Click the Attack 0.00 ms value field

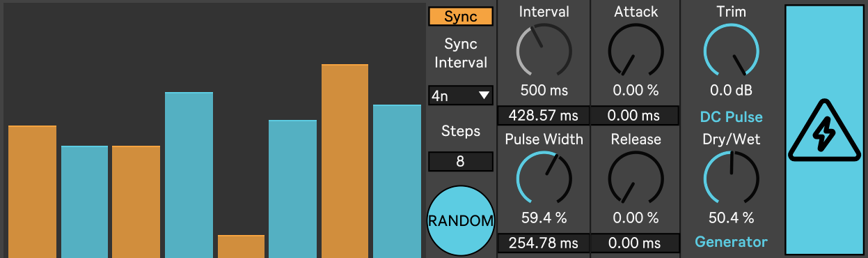[x=636, y=116]
